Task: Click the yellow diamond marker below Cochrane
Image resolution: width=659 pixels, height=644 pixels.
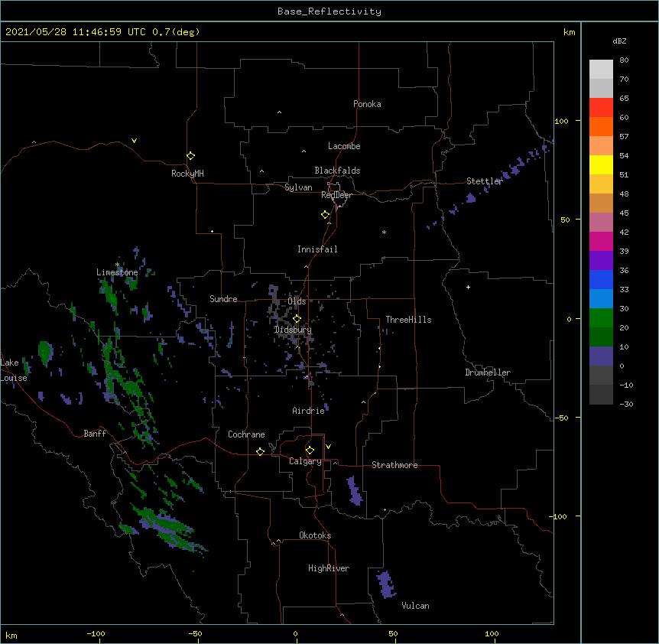Action: tap(260, 451)
